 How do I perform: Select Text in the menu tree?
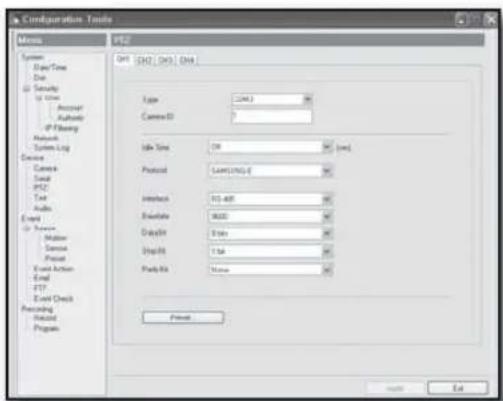[40, 198]
